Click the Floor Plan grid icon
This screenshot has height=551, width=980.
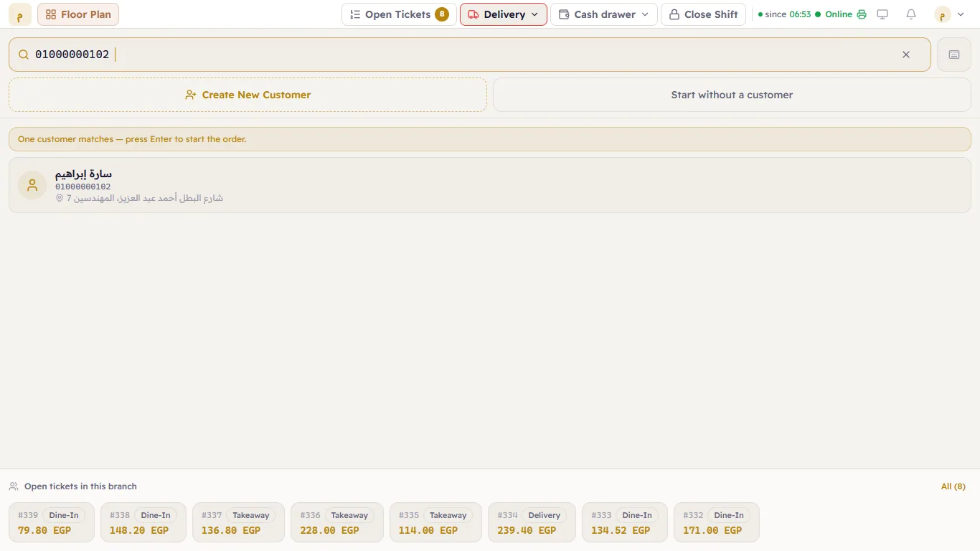pyautogui.click(x=51, y=14)
